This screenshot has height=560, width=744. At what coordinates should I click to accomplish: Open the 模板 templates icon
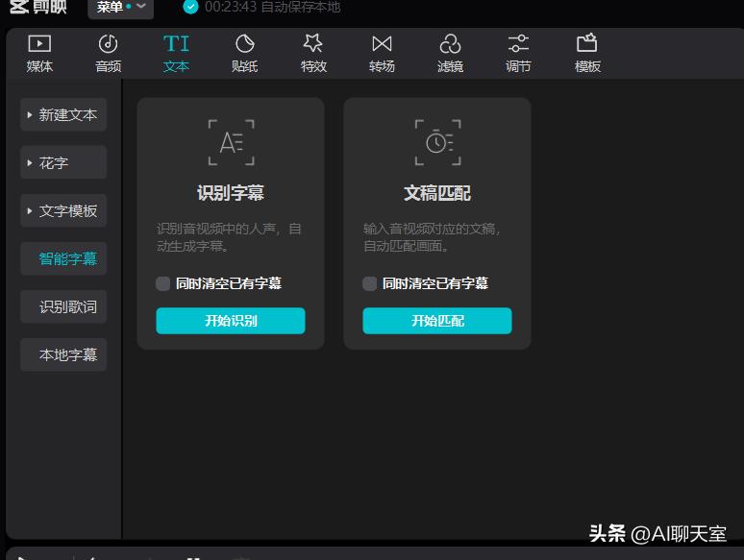tap(587, 43)
